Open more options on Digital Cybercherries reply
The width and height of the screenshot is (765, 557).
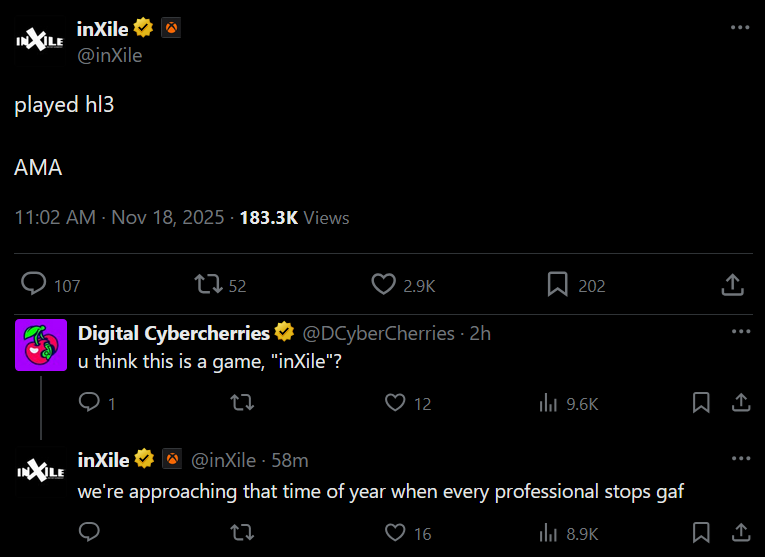pyautogui.click(x=740, y=332)
